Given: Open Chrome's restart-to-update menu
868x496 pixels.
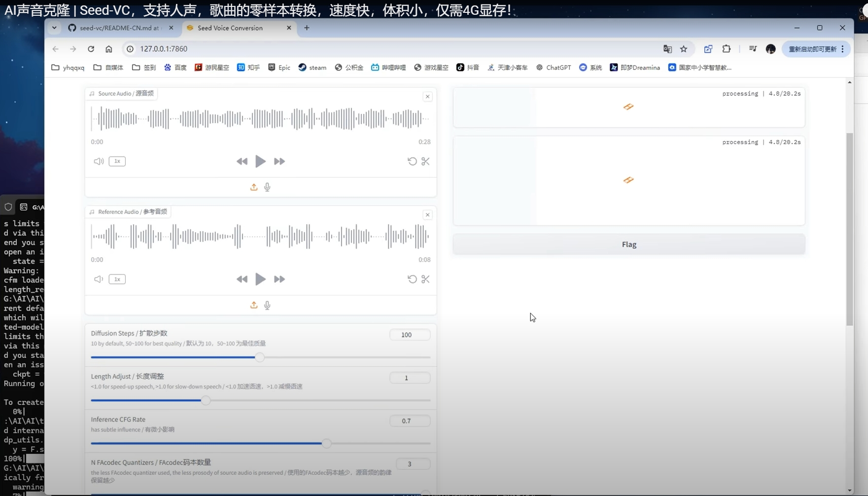Looking at the screenshot, I should click(x=816, y=49).
